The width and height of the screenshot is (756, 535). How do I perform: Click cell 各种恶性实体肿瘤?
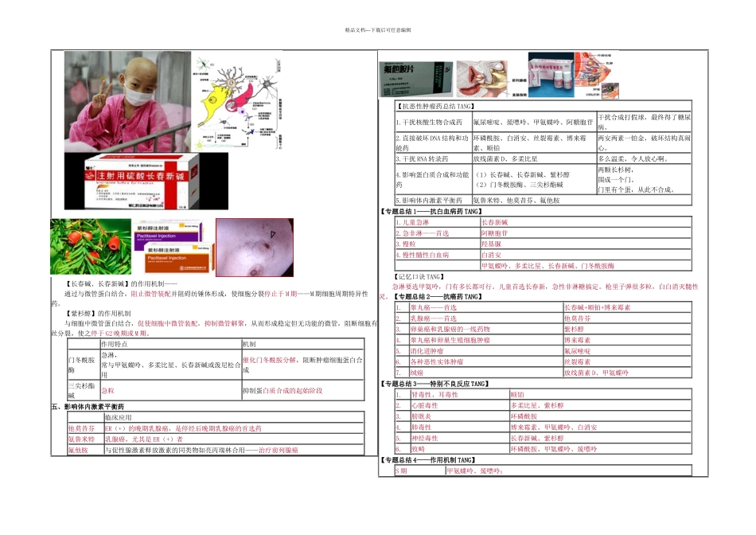pos(437,361)
